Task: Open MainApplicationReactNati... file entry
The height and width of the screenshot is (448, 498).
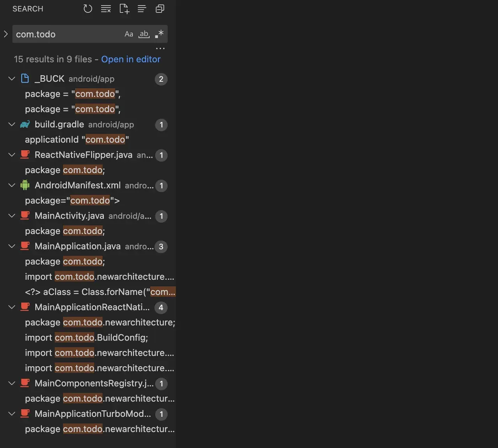Action: pyautogui.click(x=88, y=307)
